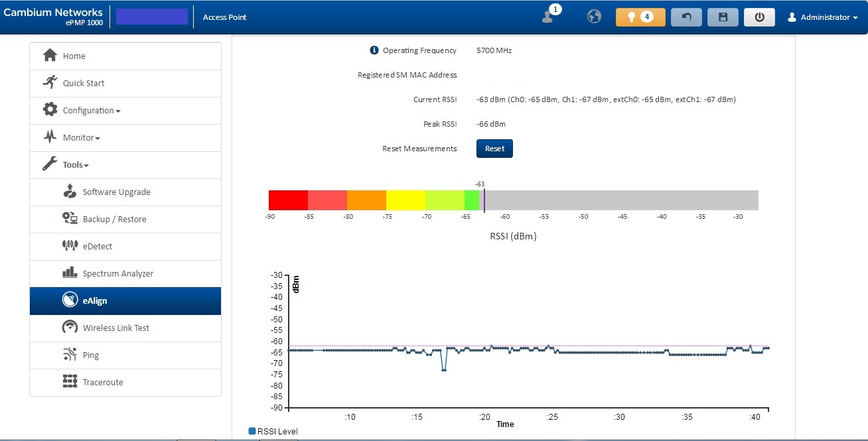Click the power reboot button
The image size is (868, 441).
pos(759,17)
